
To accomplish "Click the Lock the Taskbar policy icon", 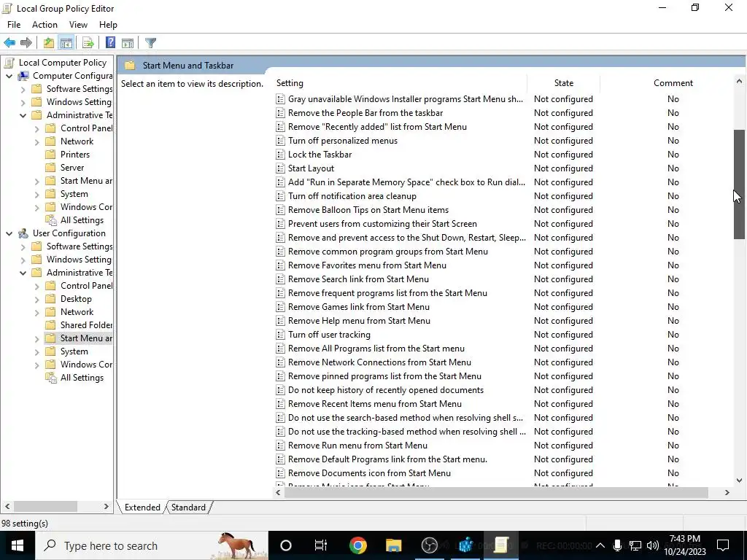I will [x=281, y=155].
